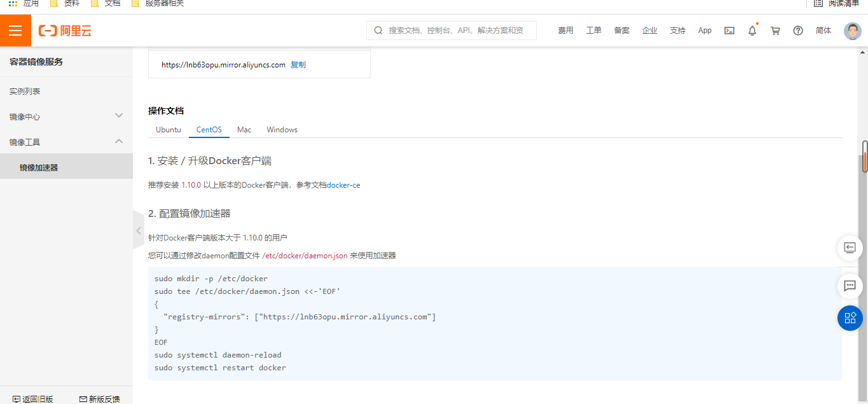This screenshot has height=404, width=868.
Task: Select 镜像加速器 in sidebar
Action: [66, 167]
